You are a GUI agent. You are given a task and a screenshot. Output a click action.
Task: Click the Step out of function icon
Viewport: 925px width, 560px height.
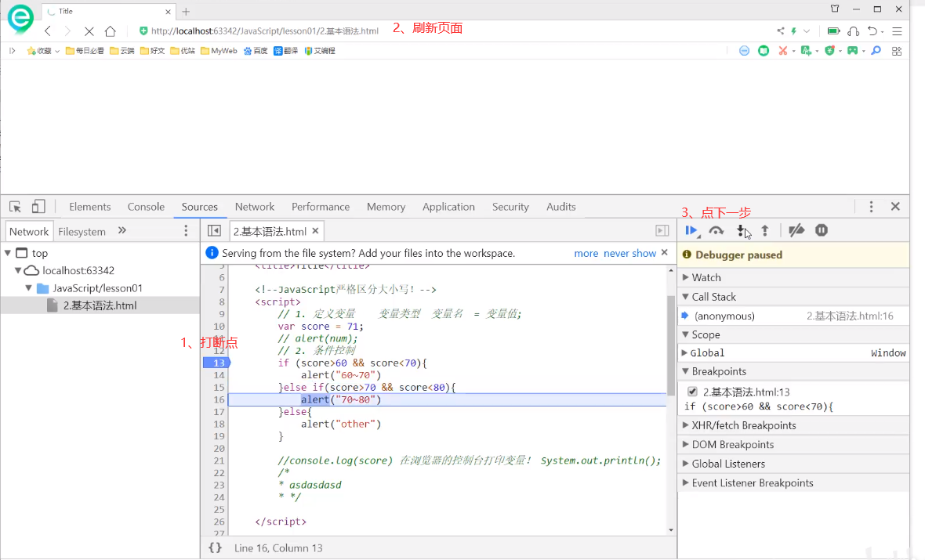765,230
